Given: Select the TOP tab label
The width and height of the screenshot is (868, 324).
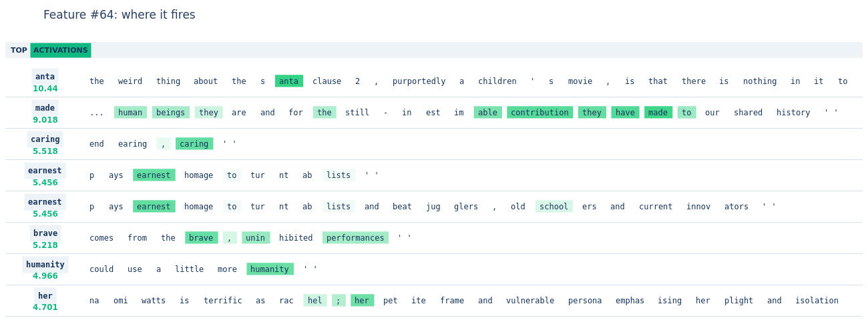Looking at the screenshot, I should pyautogui.click(x=19, y=50).
